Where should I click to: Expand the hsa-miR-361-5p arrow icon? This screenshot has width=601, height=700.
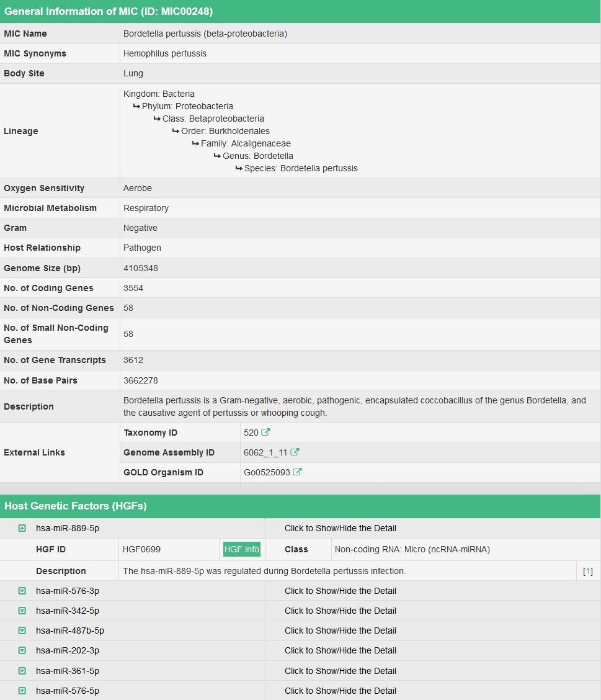(x=22, y=671)
